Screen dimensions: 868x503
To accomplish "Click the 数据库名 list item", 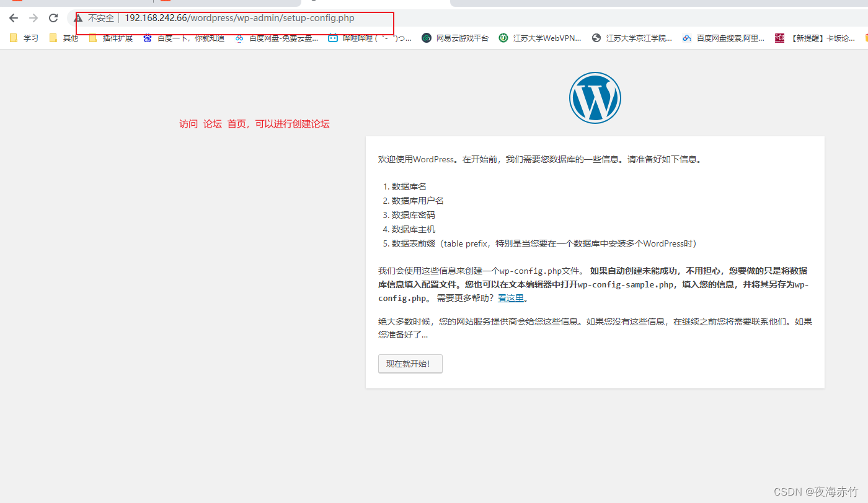I will pos(409,186).
